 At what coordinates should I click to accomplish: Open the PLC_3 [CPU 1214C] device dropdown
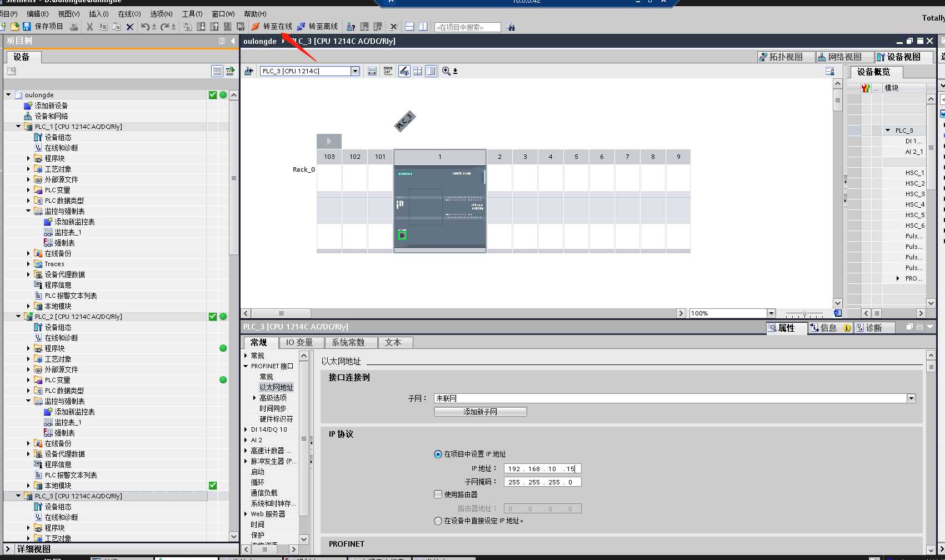click(x=355, y=71)
